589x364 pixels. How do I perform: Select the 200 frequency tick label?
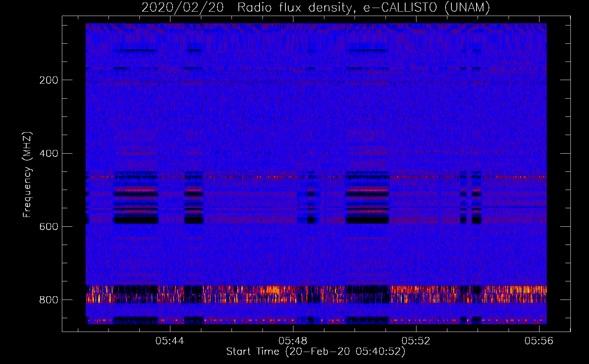[x=49, y=80]
